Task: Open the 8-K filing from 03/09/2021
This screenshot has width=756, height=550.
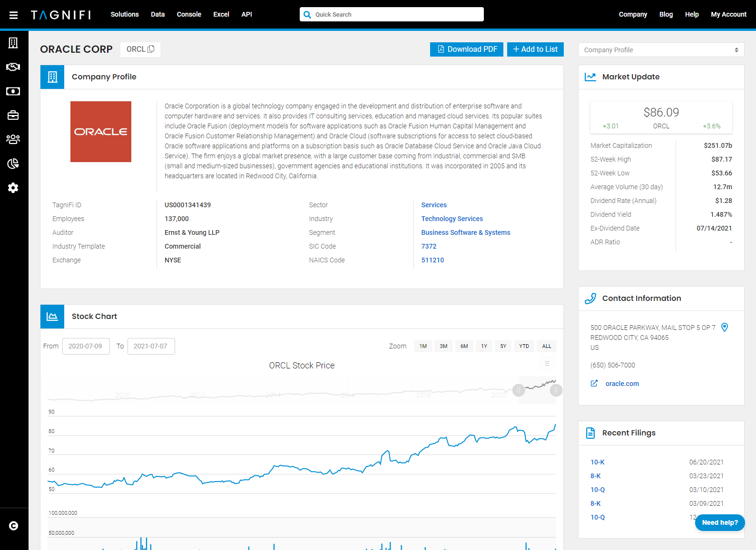Action: (596, 503)
